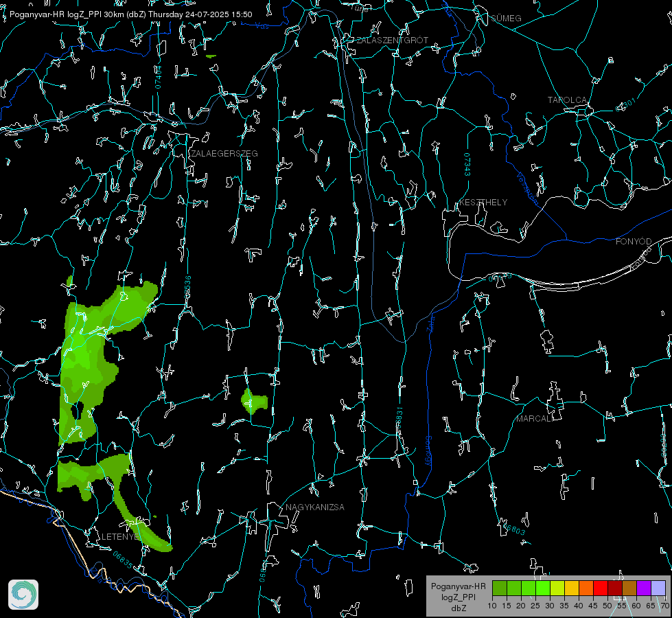Click the blue Somogy county label

click(428, 451)
